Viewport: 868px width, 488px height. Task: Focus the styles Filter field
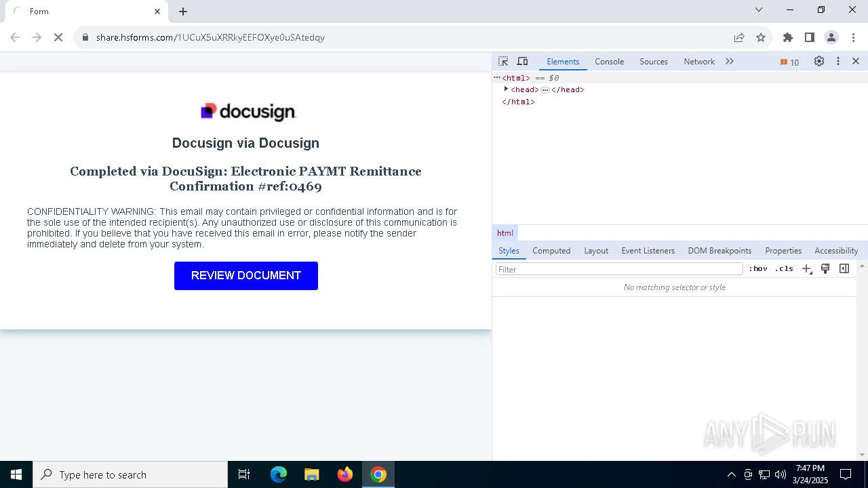pos(619,269)
